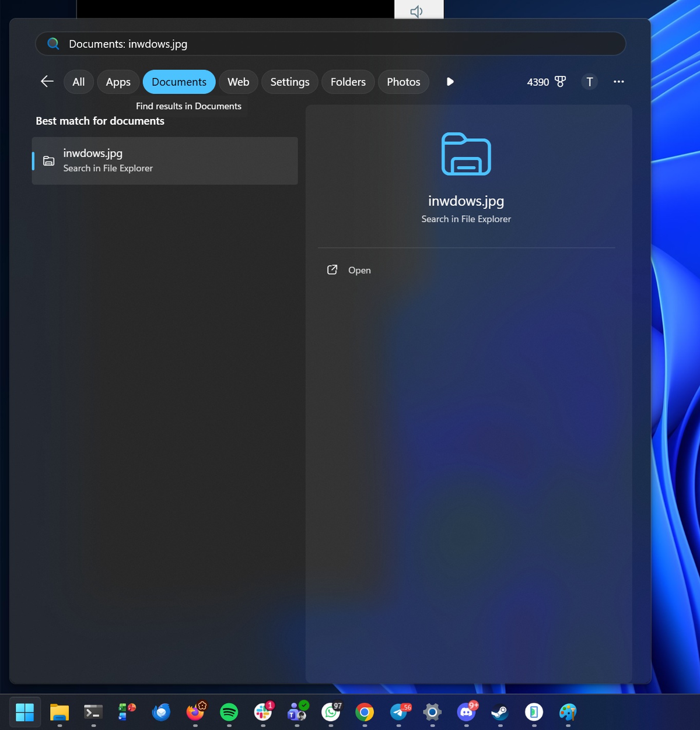The height and width of the screenshot is (730, 700).
Task: Open Steam from the taskbar
Action: tap(500, 712)
